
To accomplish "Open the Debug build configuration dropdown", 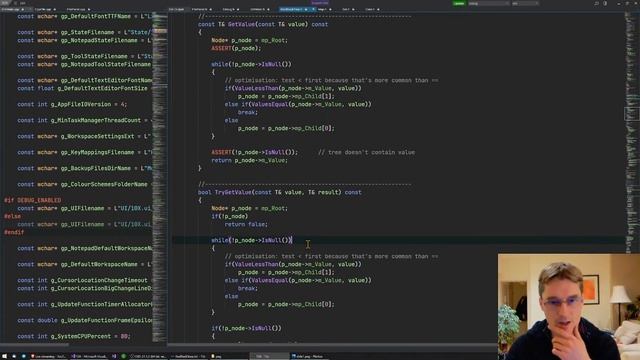I will [x=489, y=3].
